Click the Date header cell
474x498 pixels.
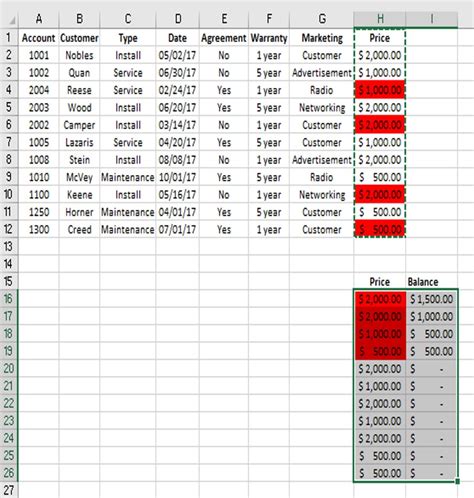(x=178, y=38)
